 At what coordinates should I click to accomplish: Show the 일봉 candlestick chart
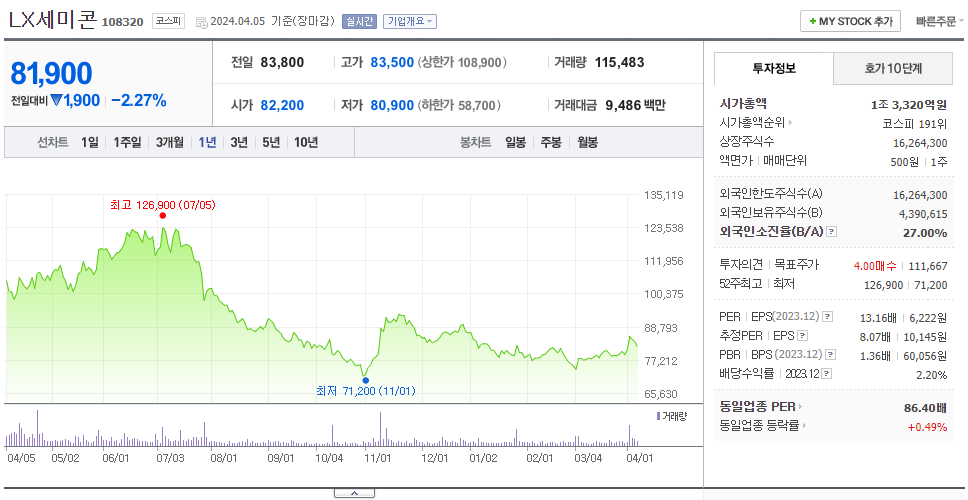click(x=515, y=143)
